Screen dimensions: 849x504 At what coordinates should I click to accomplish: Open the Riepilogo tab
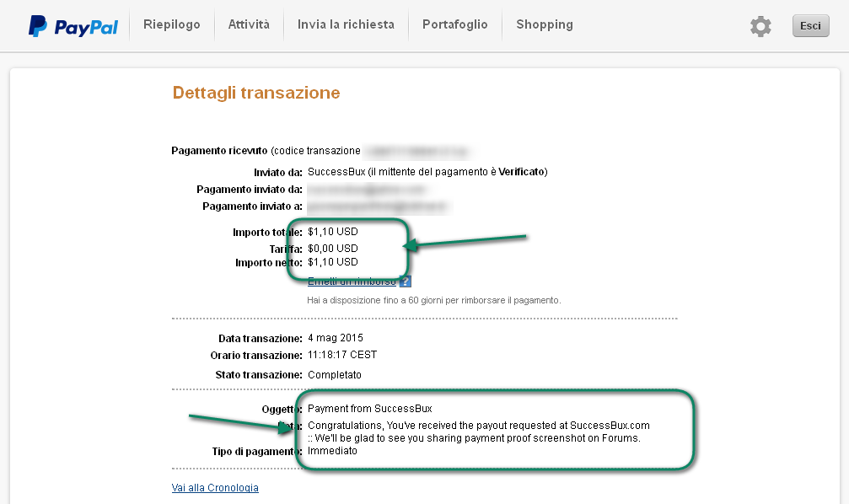coord(172,24)
